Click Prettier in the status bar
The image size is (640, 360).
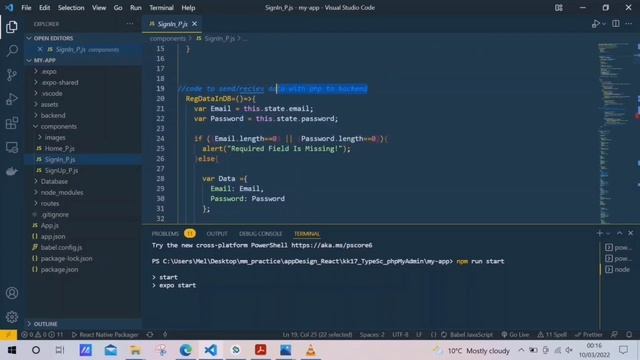point(589,335)
